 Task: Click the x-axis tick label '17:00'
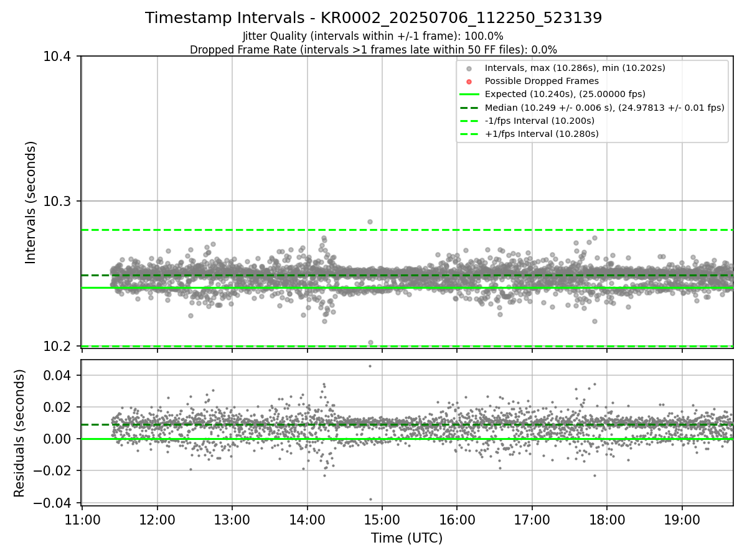(532, 520)
